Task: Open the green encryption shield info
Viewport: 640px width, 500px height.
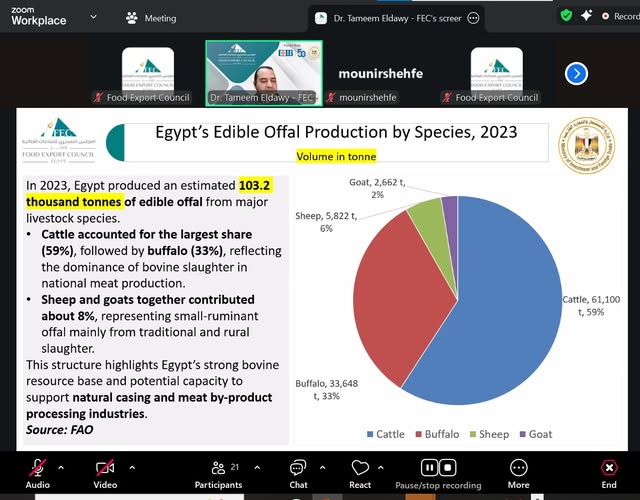Action: click(566, 16)
